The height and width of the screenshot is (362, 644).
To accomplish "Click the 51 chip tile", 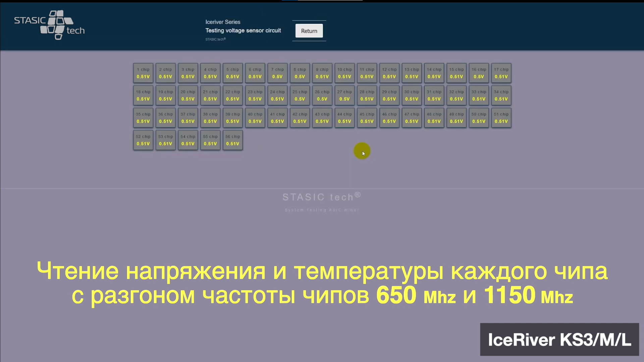I will coord(501,118).
